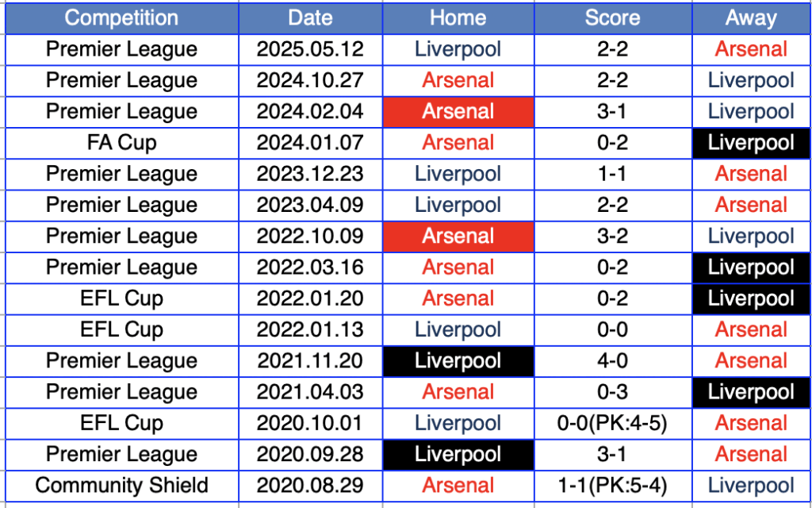The width and height of the screenshot is (812, 508).
Task: Select red-filled Arsenal cell for 2022.10.09
Action: point(458,237)
